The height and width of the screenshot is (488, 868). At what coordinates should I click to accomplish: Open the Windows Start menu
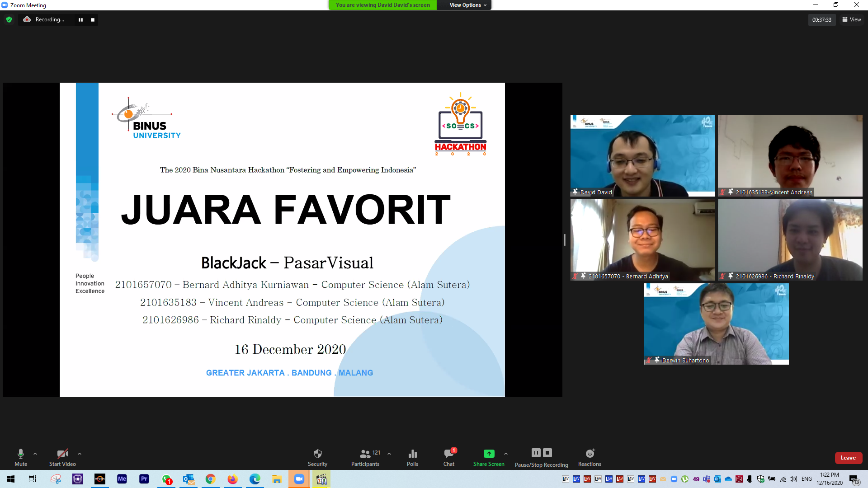click(x=11, y=479)
